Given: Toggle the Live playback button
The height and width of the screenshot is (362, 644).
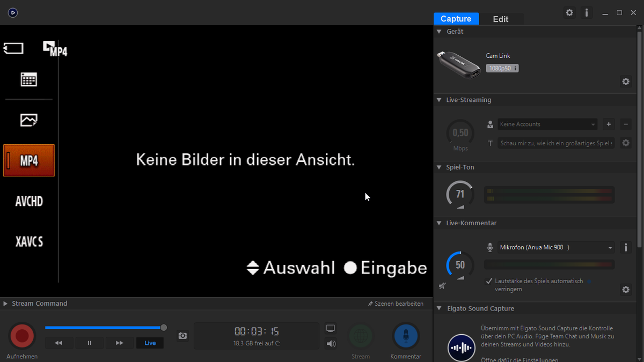Looking at the screenshot, I should [x=150, y=343].
